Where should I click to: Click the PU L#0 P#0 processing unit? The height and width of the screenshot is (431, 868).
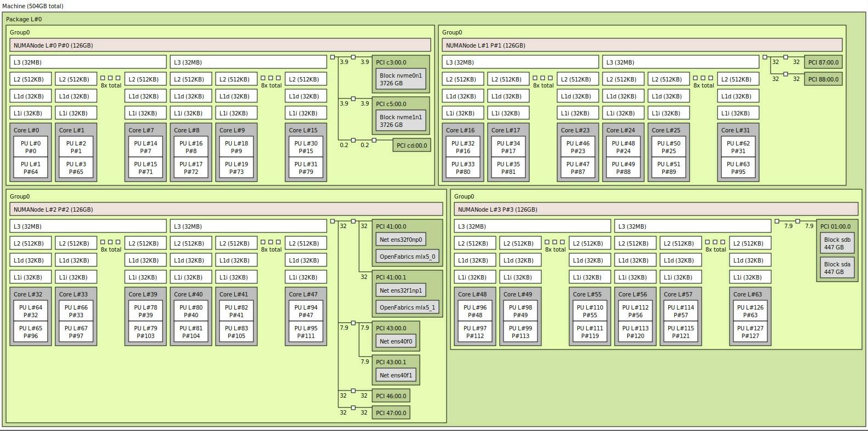coord(31,147)
